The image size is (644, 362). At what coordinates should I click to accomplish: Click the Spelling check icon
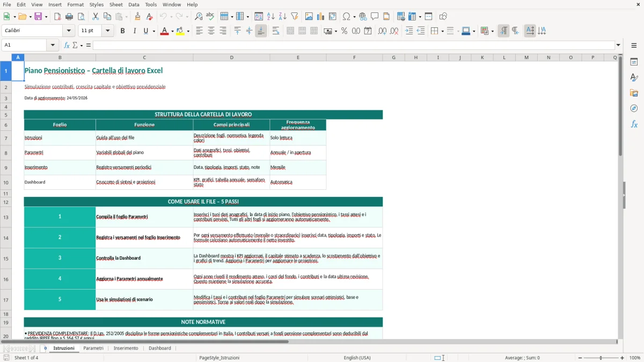(x=210, y=17)
